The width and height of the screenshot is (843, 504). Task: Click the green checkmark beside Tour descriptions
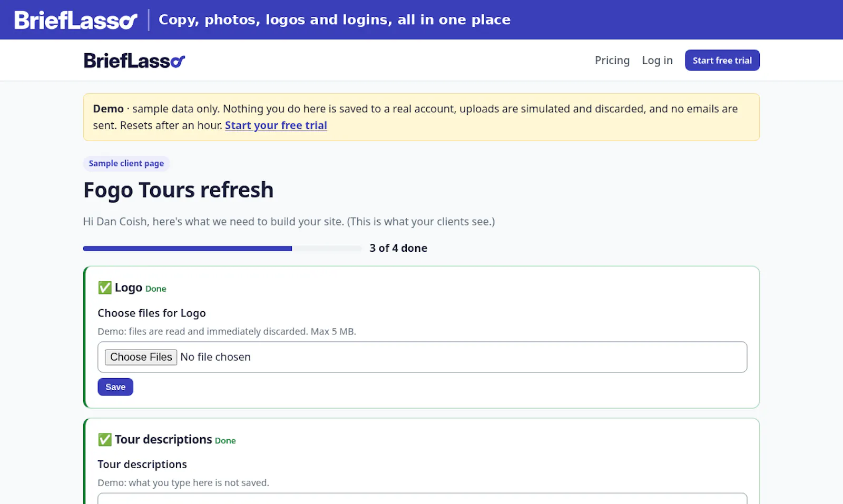coord(105,439)
